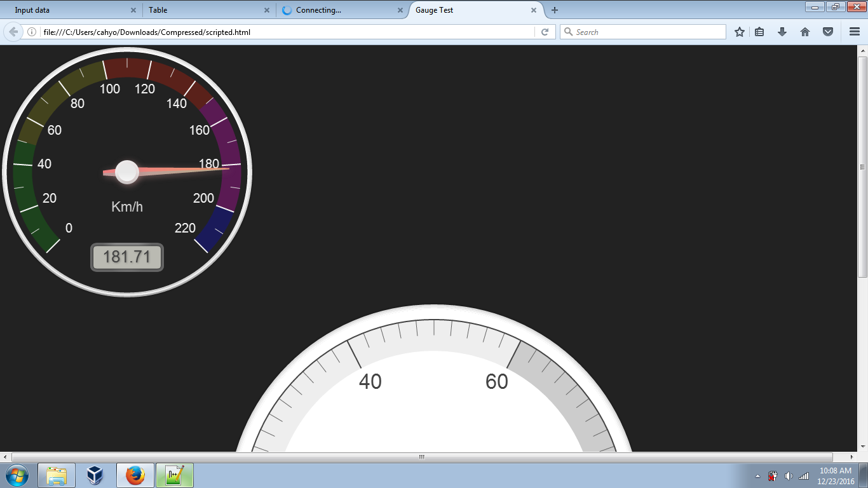Show hidden system tray icons
The height and width of the screenshot is (488, 868).
click(x=757, y=475)
